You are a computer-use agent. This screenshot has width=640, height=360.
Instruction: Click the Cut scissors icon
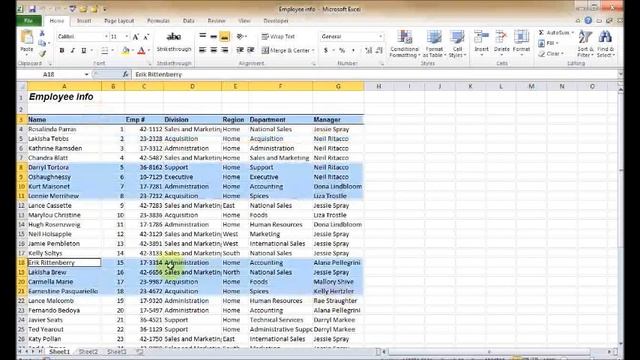[42, 33]
